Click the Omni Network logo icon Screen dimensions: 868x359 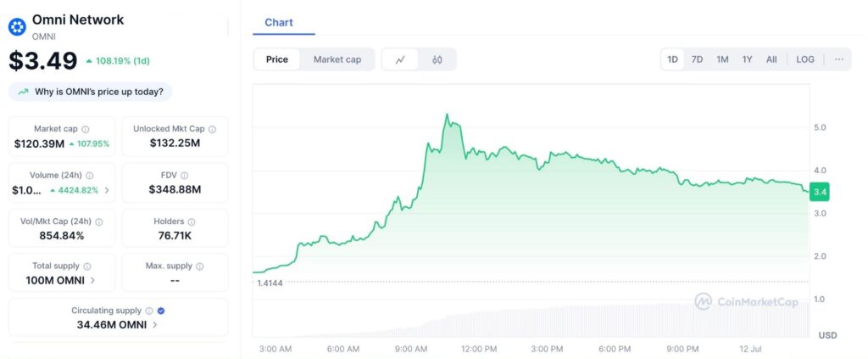(17, 26)
